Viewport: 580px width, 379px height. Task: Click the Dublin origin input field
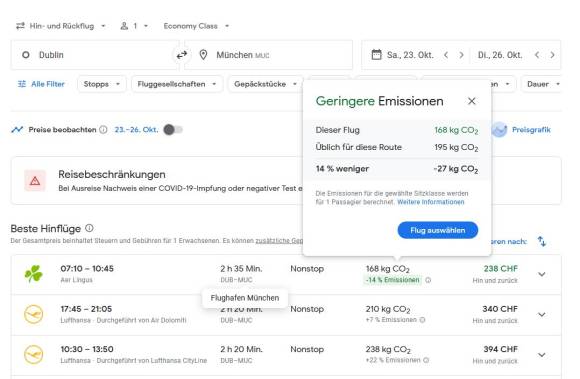pyautogui.click(x=95, y=55)
